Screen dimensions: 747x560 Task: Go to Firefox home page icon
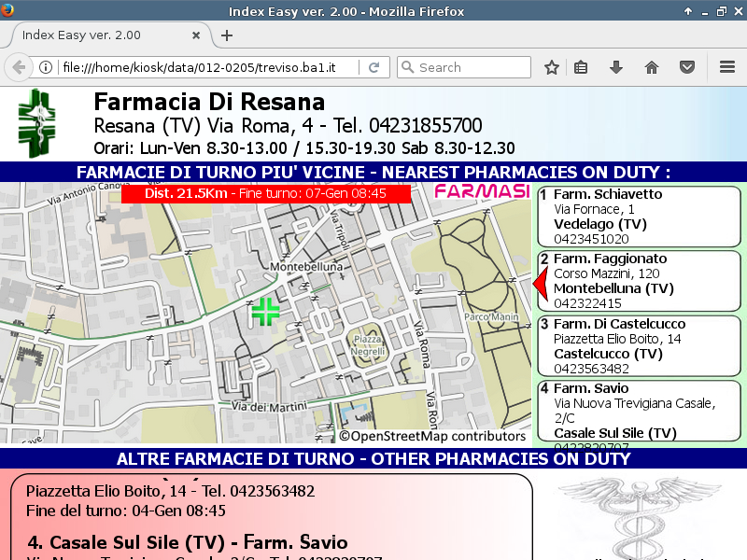pos(652,67)
